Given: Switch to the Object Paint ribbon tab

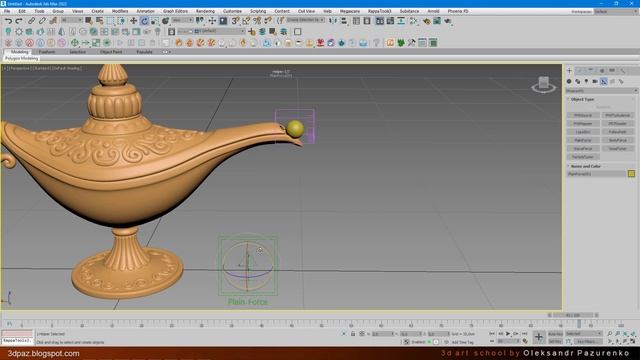Looking at the screenshot, I should pyautogui.click(x=111, y=52).
